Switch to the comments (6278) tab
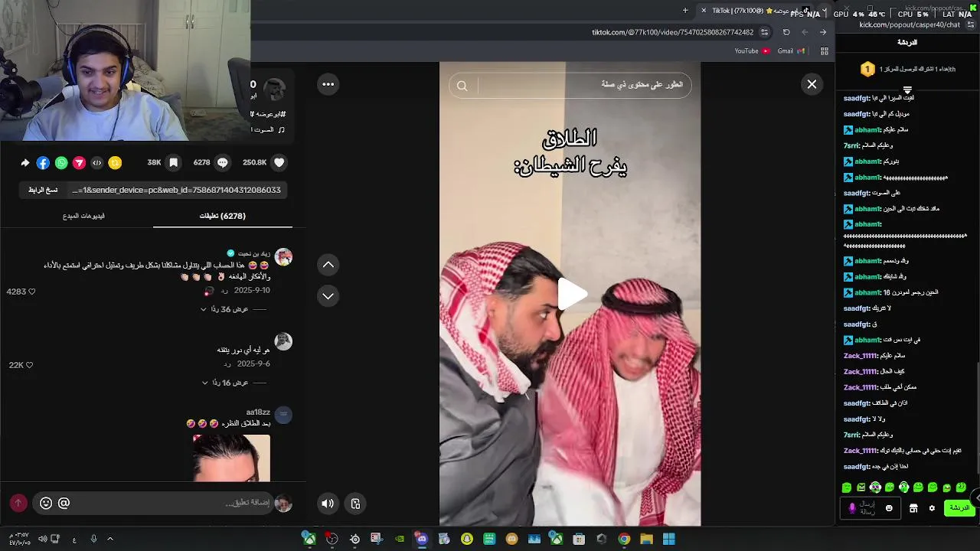This screenshot has height=551, width=980. pyautogui.click(x=223, y=216)
